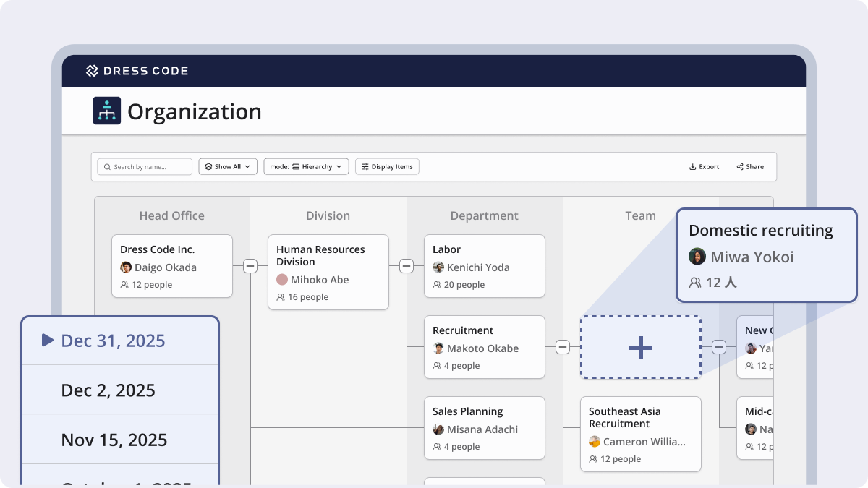Export the organization chart

pos(704,167)
